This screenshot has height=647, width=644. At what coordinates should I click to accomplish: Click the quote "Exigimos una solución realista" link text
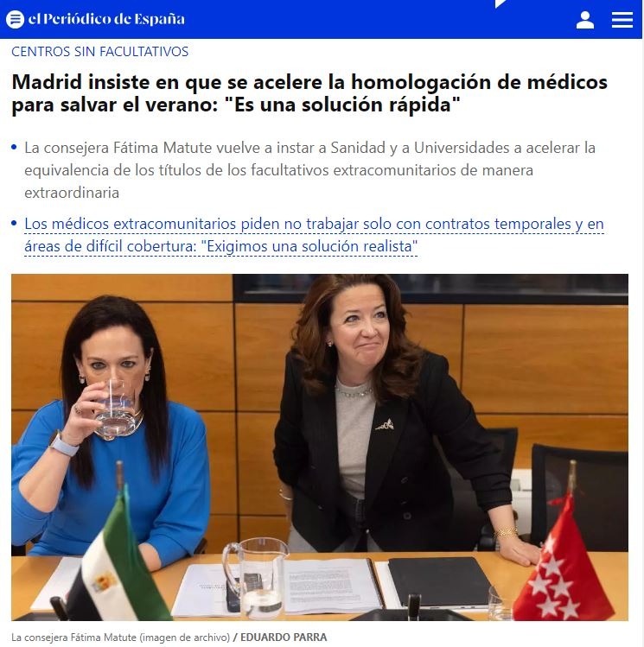click(309, 246)
